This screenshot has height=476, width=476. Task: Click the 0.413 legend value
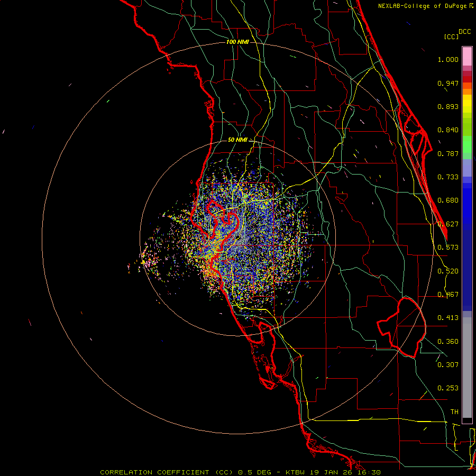point(448,318)
